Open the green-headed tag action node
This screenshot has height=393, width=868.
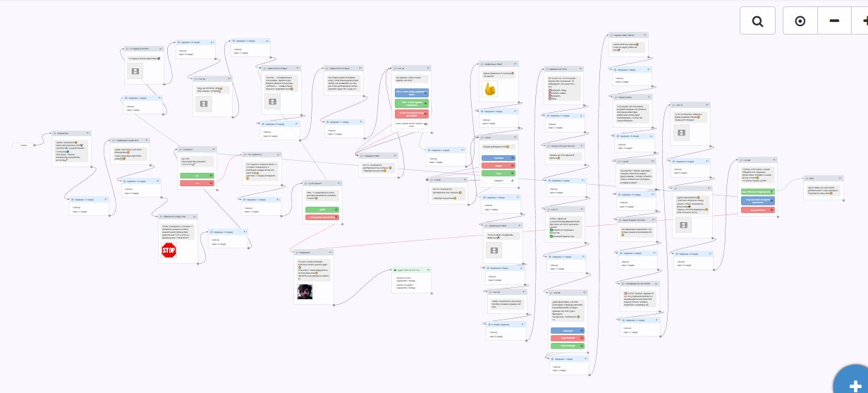[411, 281]
